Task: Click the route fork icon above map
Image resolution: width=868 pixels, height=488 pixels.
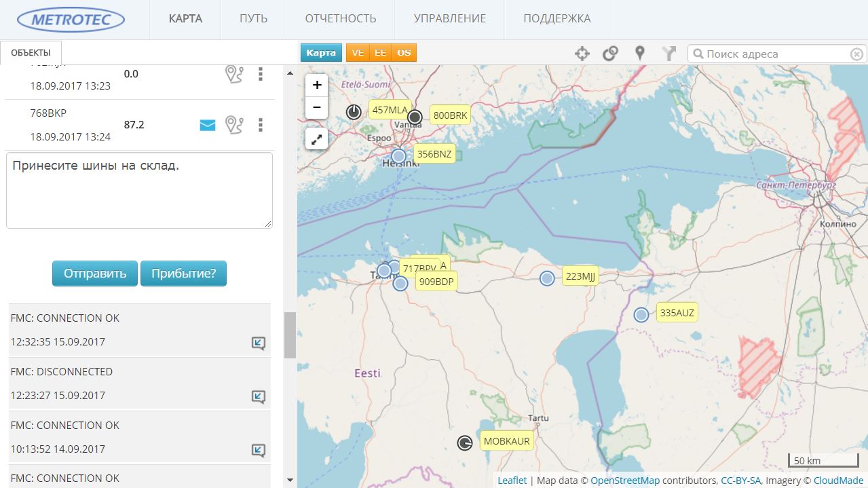Action: (669, 54)
